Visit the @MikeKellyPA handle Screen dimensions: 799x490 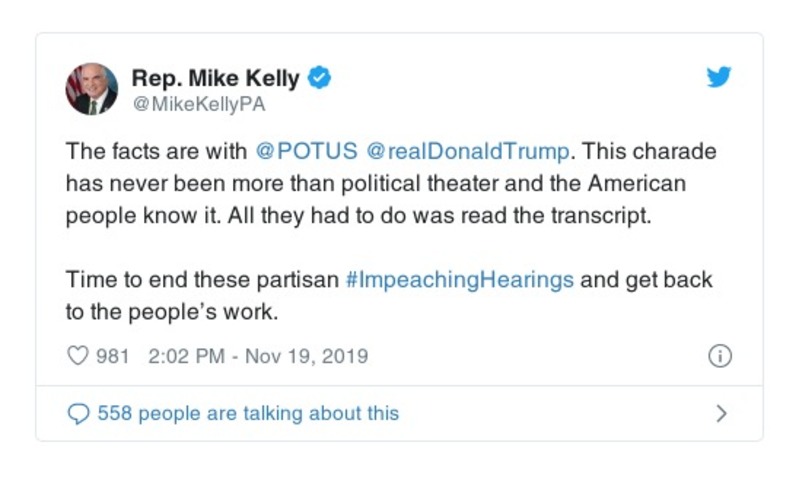coord(198,102)
